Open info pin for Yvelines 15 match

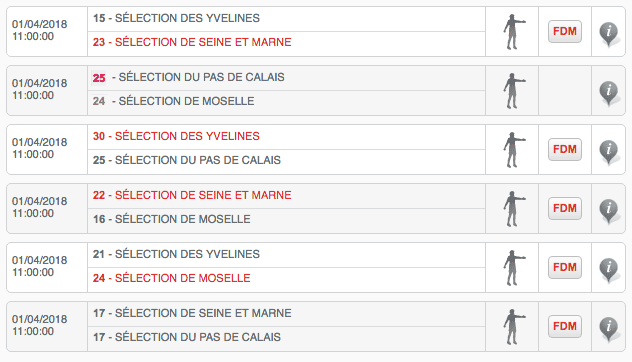coord(609,34)
